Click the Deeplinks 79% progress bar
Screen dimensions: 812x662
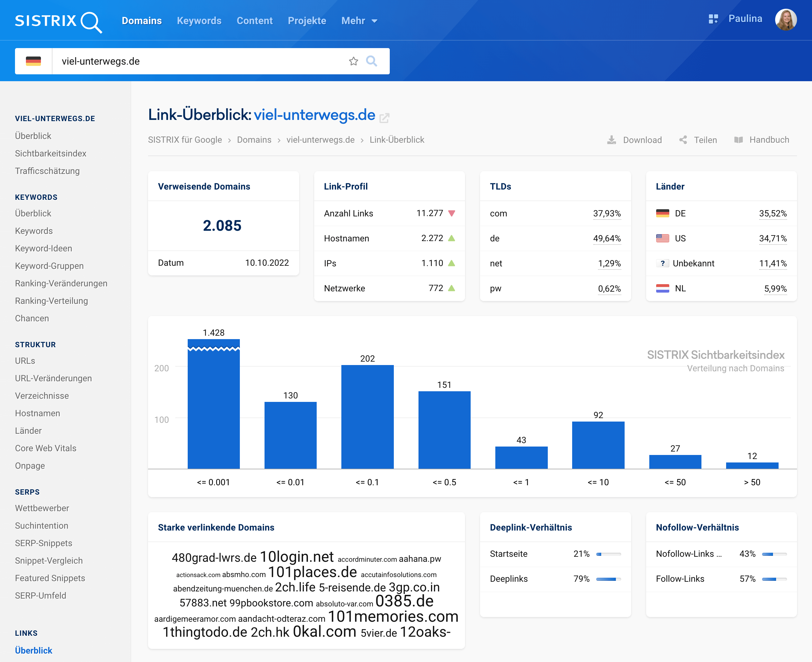(608, 579)
